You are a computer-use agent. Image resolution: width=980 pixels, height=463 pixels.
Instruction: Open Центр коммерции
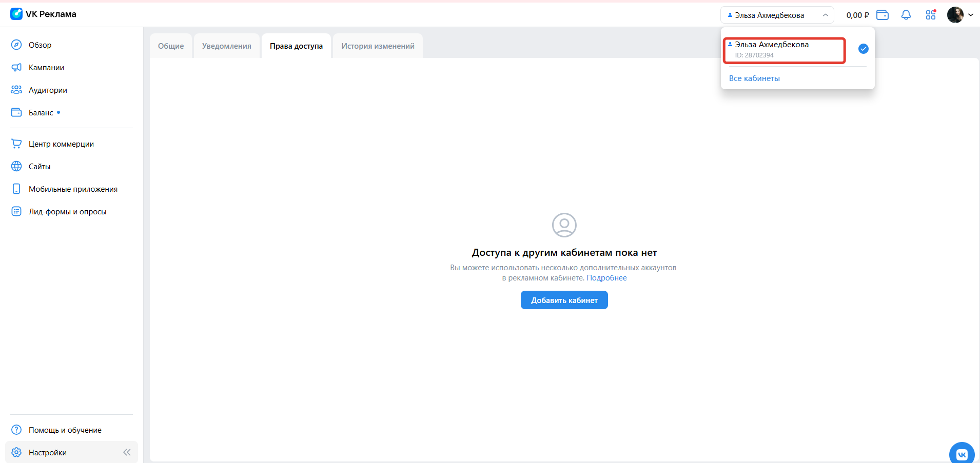61,144
